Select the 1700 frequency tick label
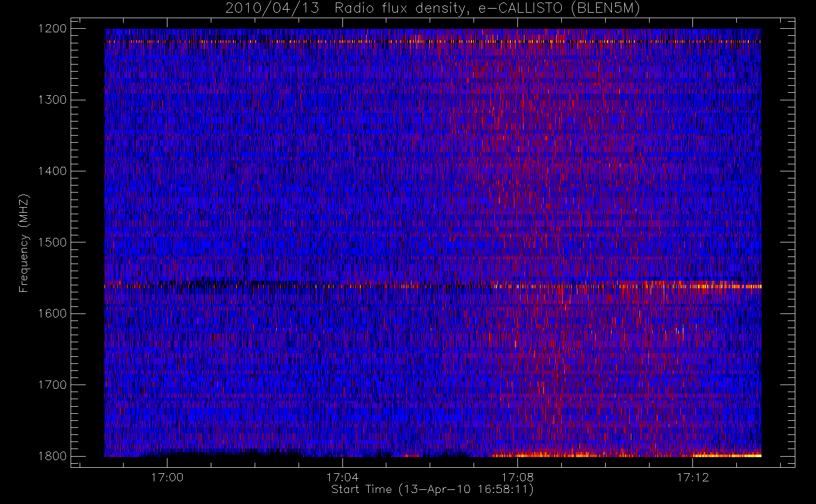 [x=52, y=385]
